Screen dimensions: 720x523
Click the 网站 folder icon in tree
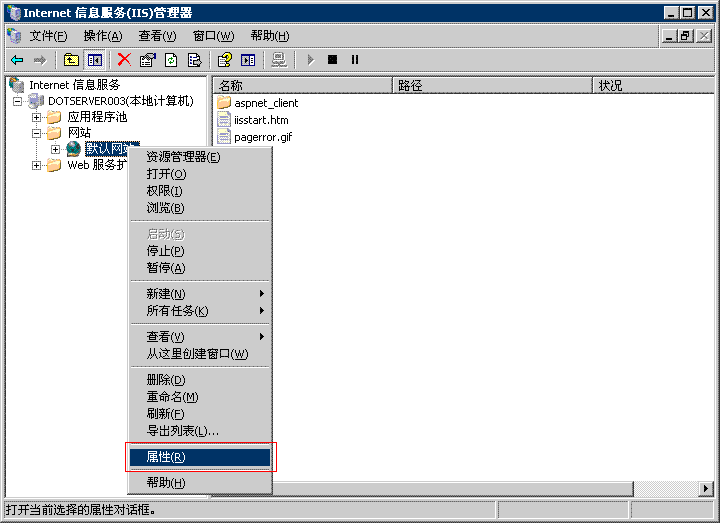(54, 133)
